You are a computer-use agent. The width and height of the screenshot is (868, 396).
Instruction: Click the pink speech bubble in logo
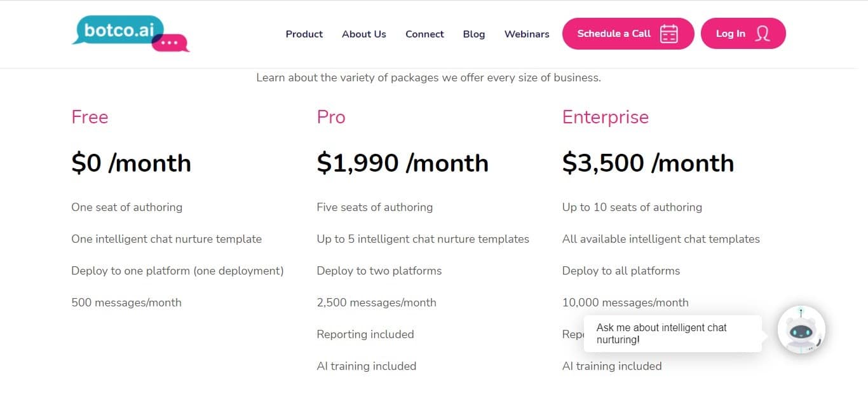[x=170, y=43]
